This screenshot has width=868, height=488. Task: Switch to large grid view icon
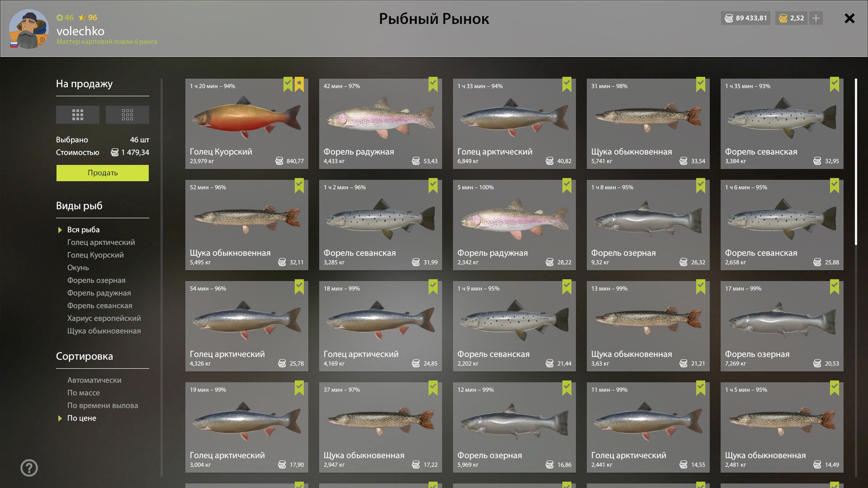[x=77, y=115]
